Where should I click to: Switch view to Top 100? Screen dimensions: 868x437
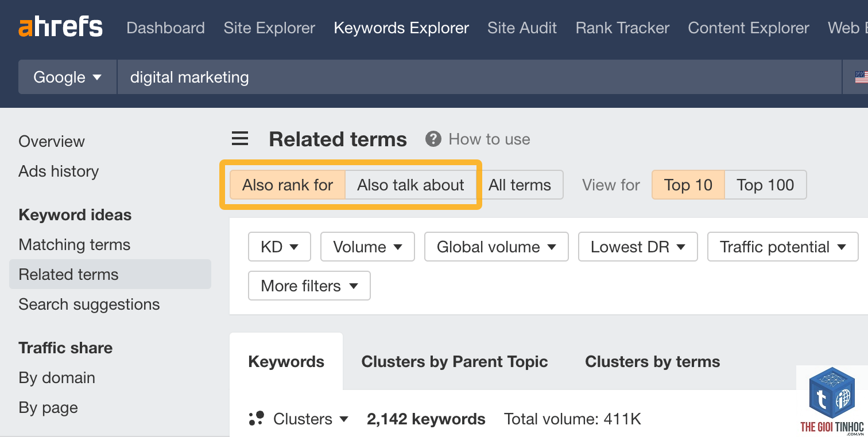765,185
